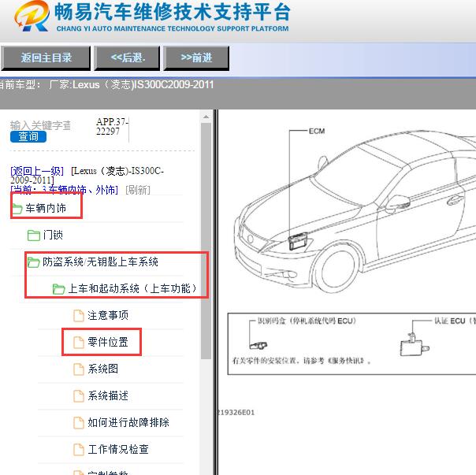Click the 刷新 refresh link
The height and width of the screenshot is (475, 476).
pyautogui.click(x=138, y=190)
